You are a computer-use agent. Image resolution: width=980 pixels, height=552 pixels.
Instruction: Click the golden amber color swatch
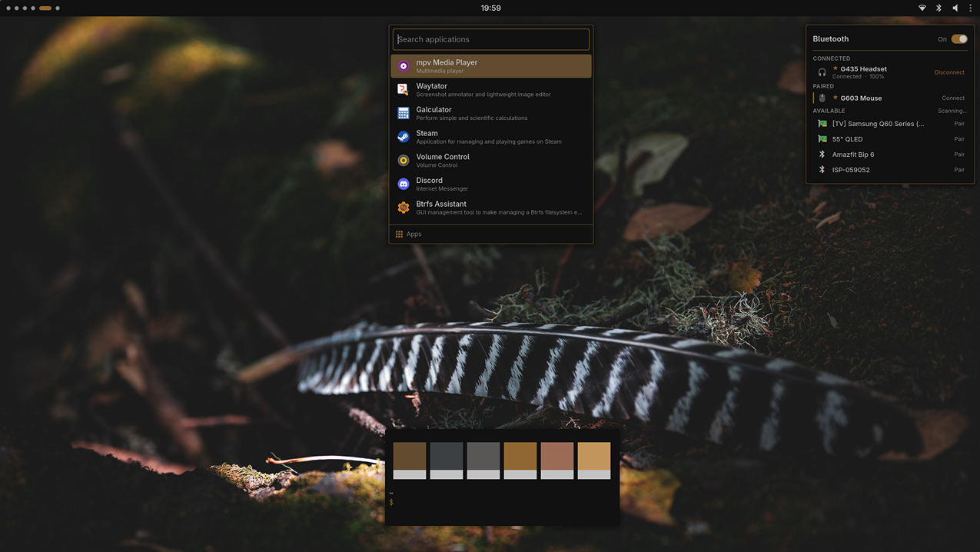click(x=520, y=460)
